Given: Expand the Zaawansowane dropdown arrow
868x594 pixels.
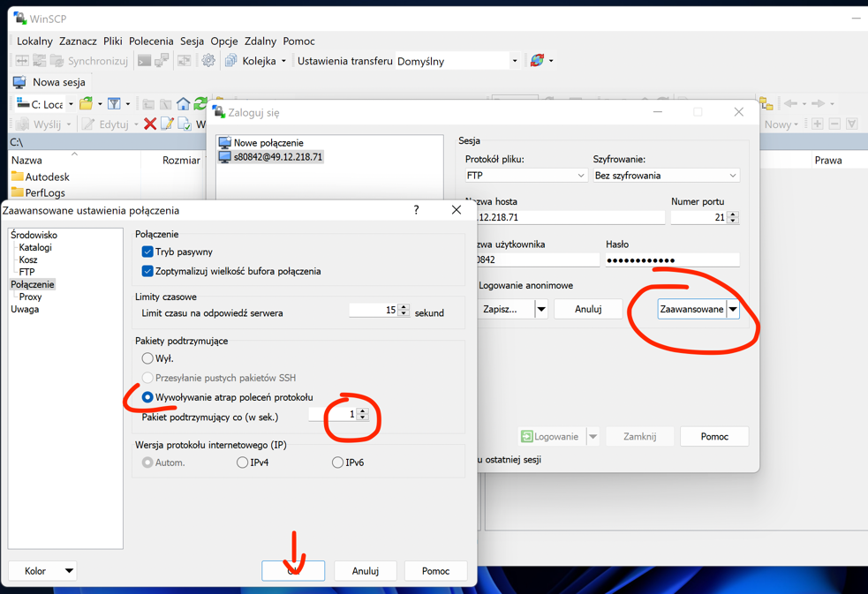Looking at the screenshot, I should click(x=733, y=309).
